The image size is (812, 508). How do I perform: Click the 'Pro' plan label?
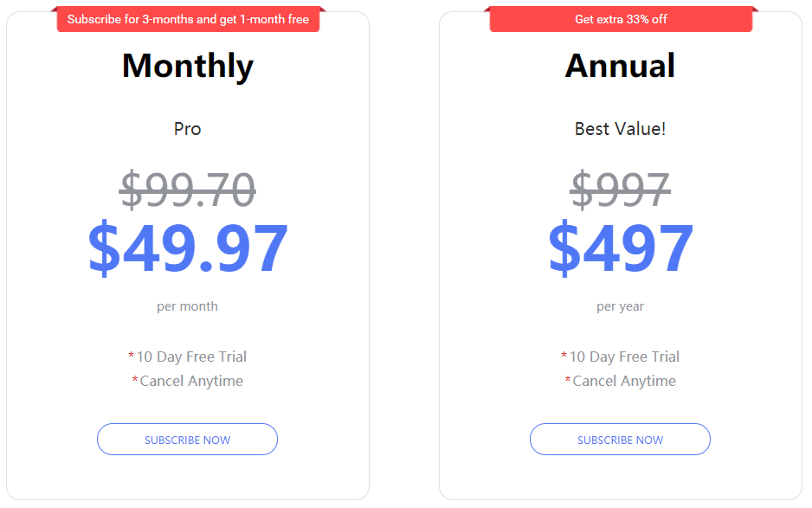tap(188, 129)
